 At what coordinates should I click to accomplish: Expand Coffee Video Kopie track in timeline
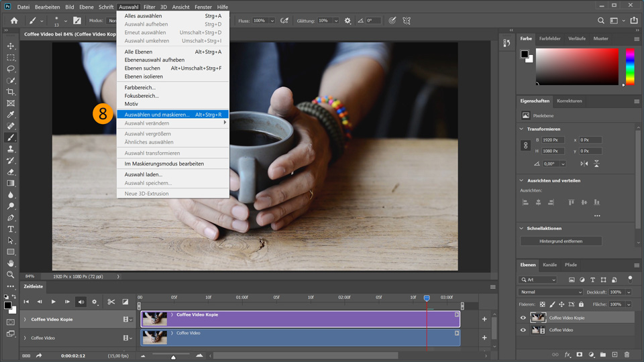(25, 320)
